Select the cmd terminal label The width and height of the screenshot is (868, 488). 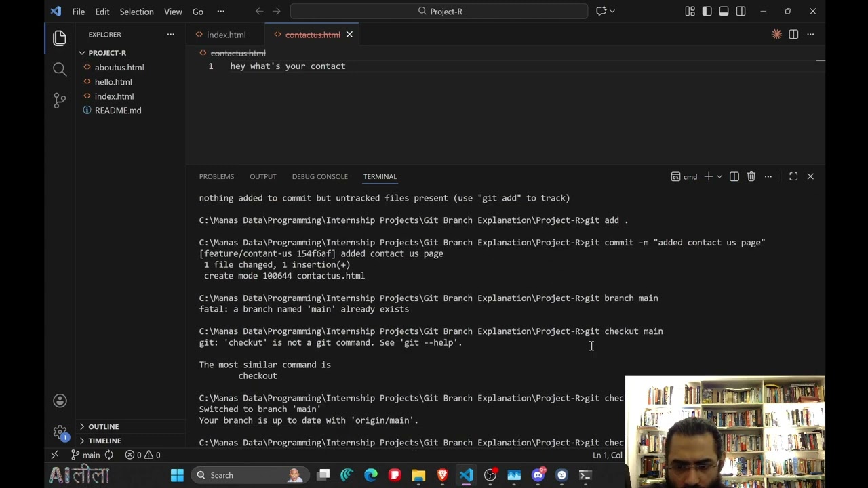pyautogui.click(x=684, y=177)
